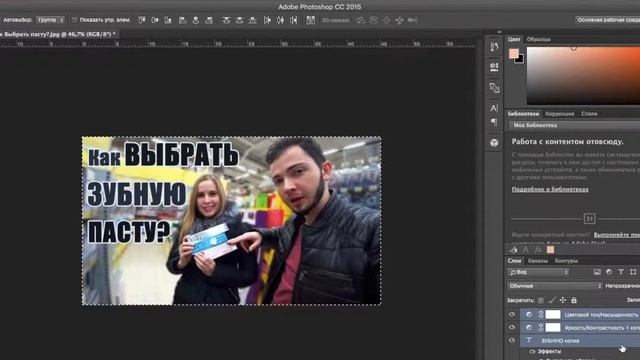Filter layers by shape layers icon

[x=633, y=272]
